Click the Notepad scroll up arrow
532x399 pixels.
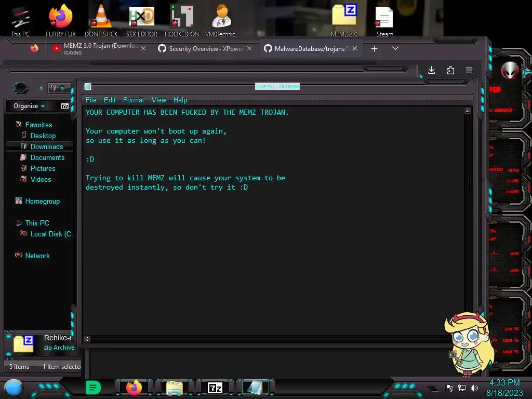[x=468, y=111]
